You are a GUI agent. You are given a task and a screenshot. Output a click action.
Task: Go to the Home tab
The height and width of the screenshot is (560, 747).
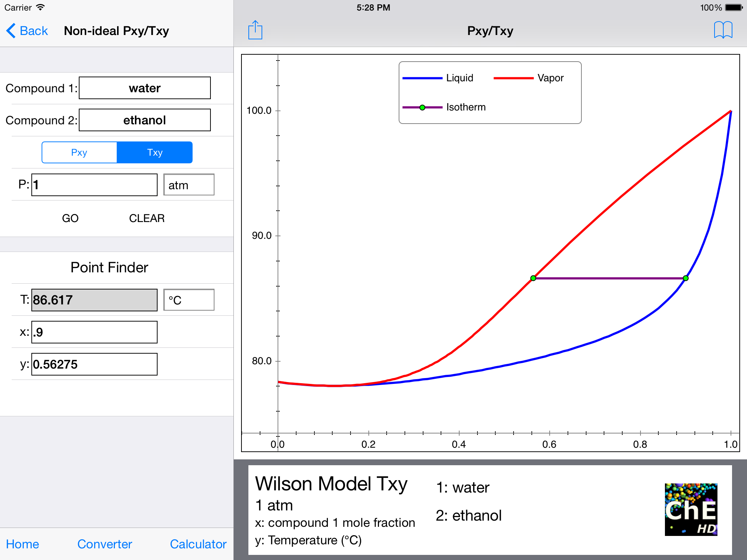23,544
